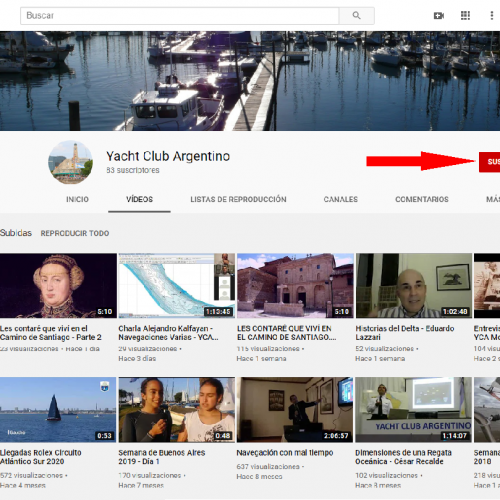Open the COMENTARIOS tab
500x500 pixels.
(422, 199)
